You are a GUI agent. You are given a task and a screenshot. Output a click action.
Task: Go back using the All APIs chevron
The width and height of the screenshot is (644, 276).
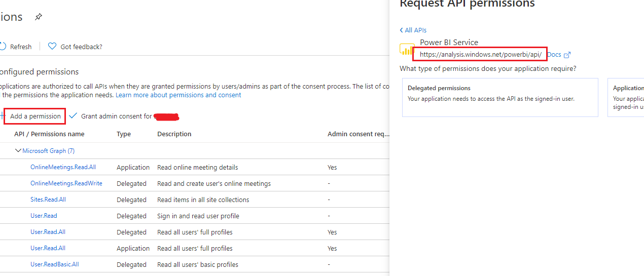[x=402, y=30]
